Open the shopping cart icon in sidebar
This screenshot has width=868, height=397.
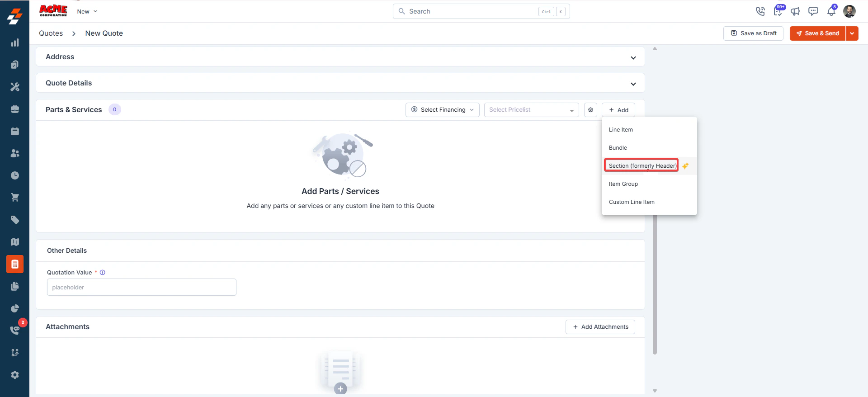[15, 198]
